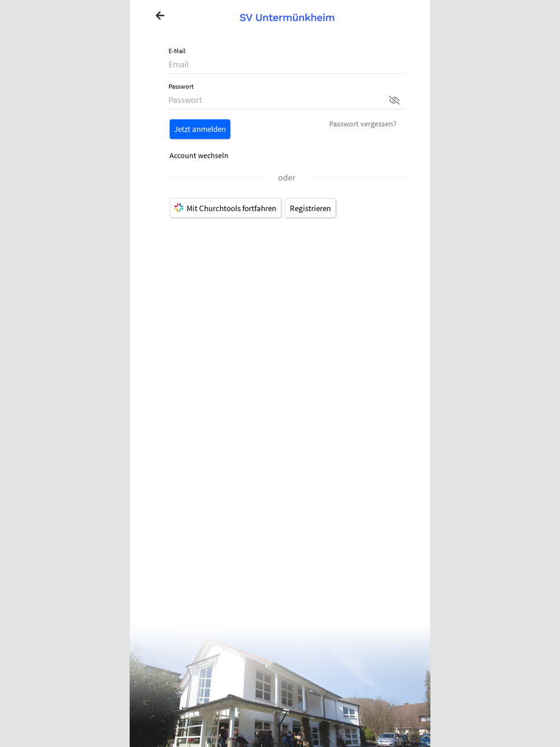
Task: Continue with Mit Churchtools fortfahren
Action: pyautogui.click(x=226, y=208)
